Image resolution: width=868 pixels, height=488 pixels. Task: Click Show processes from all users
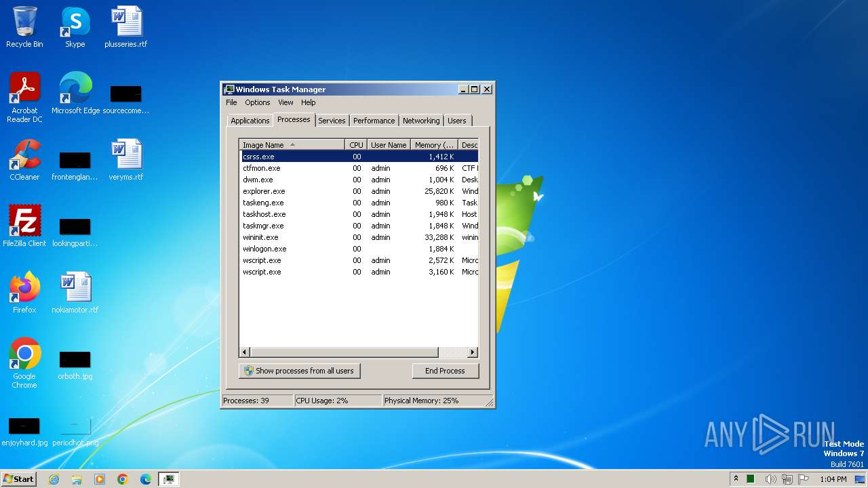pos(300,371)
